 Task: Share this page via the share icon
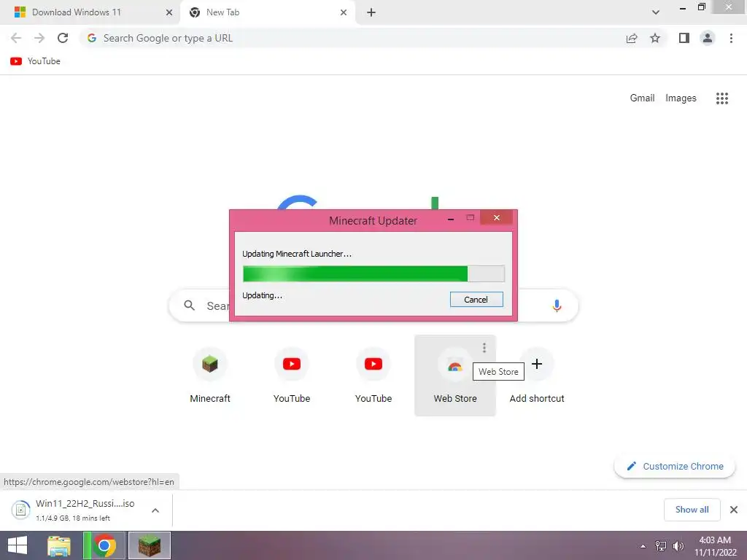point(632,38)
